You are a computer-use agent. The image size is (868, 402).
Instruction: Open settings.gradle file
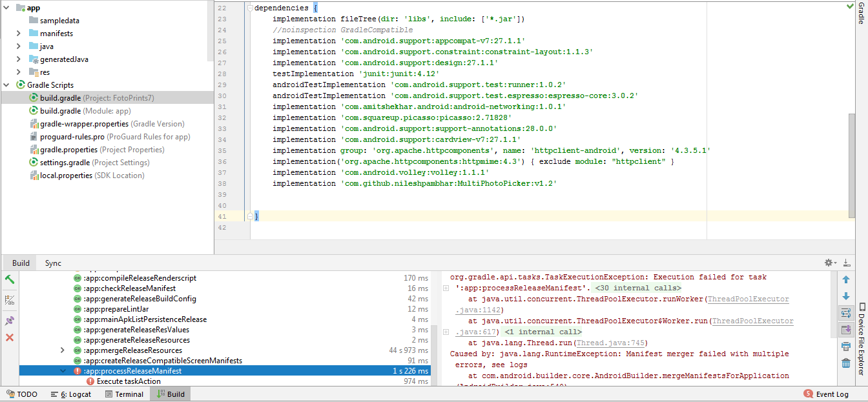click(x=89, y=163)
